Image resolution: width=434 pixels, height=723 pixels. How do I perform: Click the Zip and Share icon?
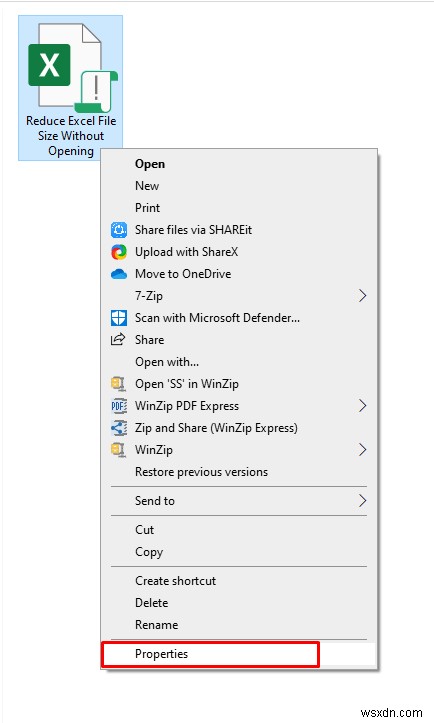click(x=119, y=428)
